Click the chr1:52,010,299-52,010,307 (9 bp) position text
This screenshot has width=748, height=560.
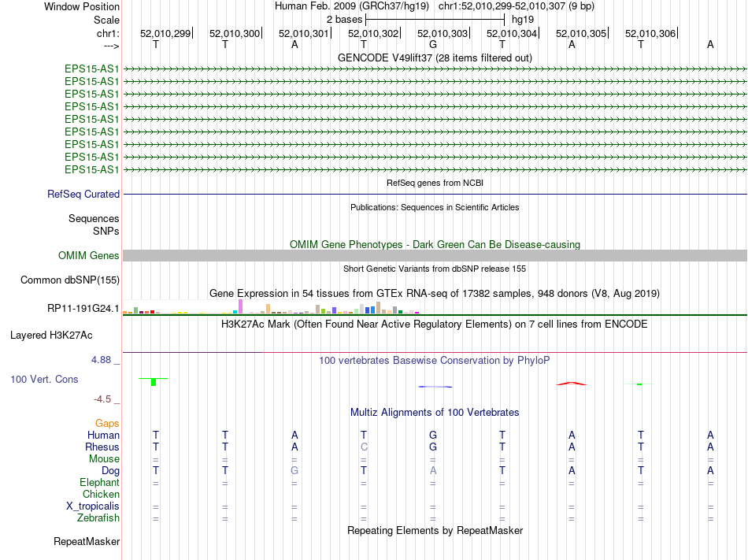[x=517, y=6]
